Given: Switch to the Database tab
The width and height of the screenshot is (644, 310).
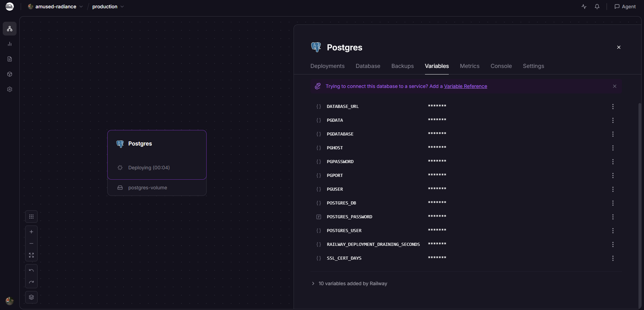Looking at the screenshot, I should [368, 66].
